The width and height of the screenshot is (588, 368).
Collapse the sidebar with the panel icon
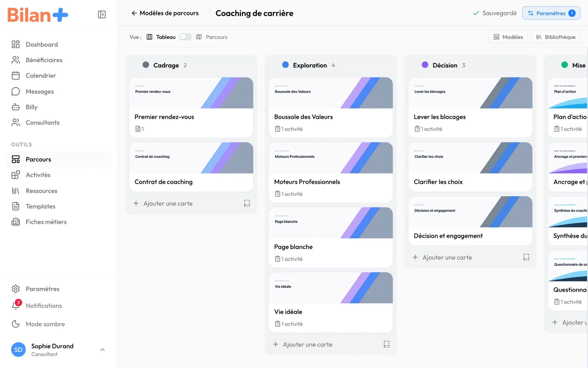point(102,14)
